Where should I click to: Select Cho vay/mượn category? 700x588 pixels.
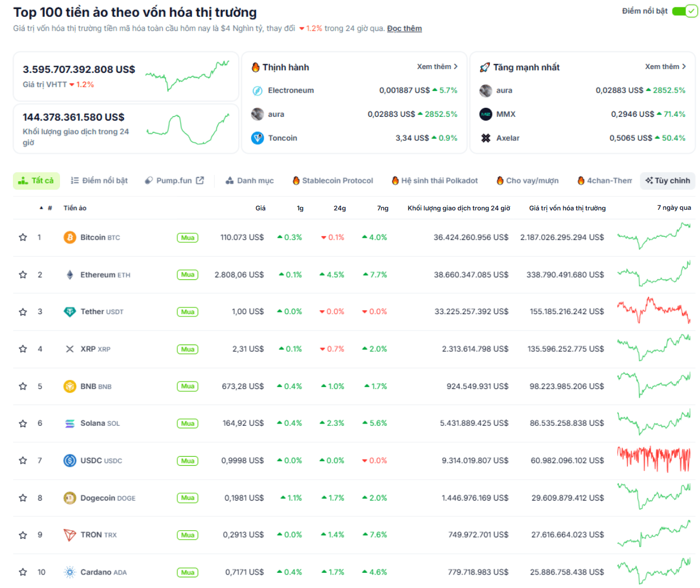pos(527,181)
